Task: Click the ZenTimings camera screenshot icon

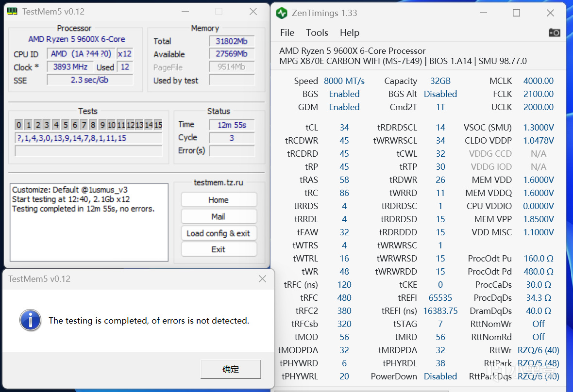Action: (x=554, y=33)
